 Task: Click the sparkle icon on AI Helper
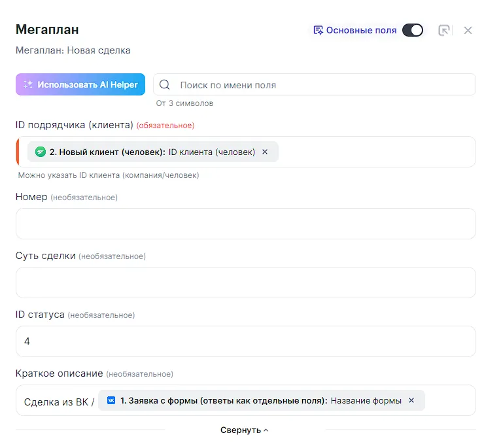tap(28, 84)
